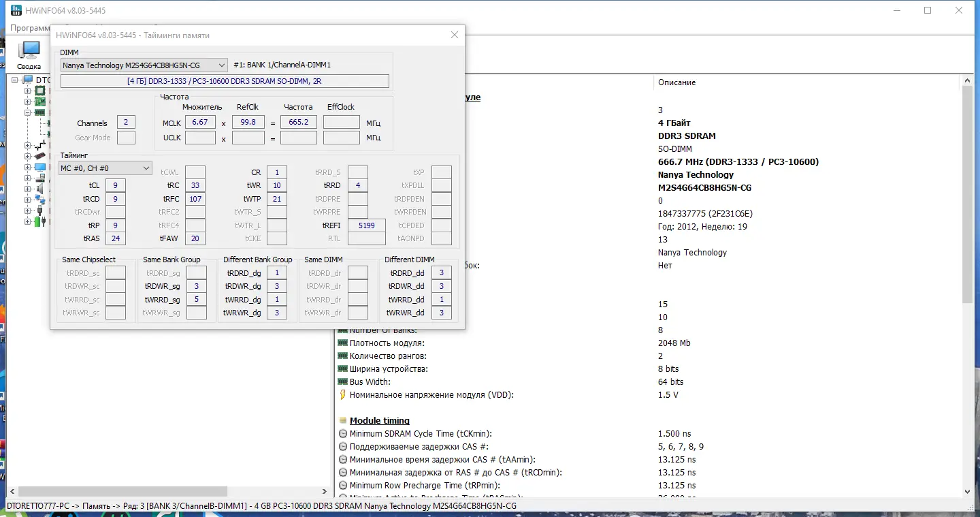Click the audio speaker icon in tree
Viewport: 980px width, 517px height.
(x=40, y=189)
